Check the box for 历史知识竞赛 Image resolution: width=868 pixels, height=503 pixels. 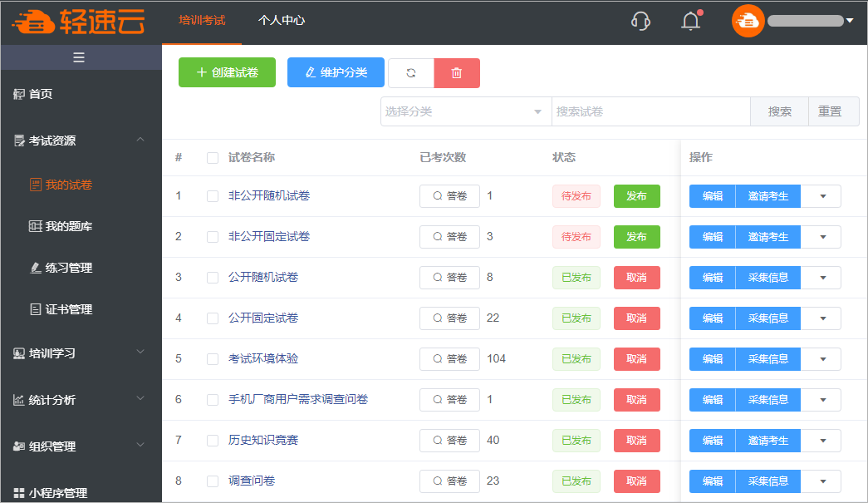(213, 441)
